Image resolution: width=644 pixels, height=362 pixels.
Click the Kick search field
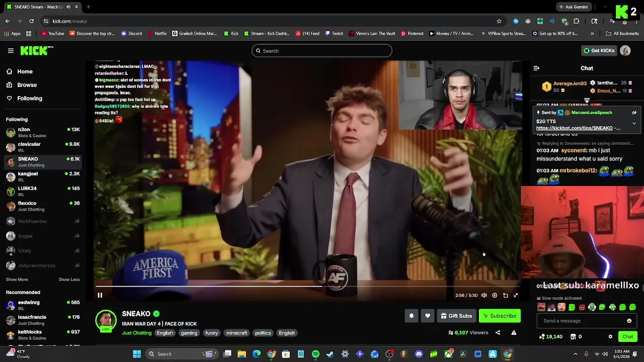pos(322,51)
